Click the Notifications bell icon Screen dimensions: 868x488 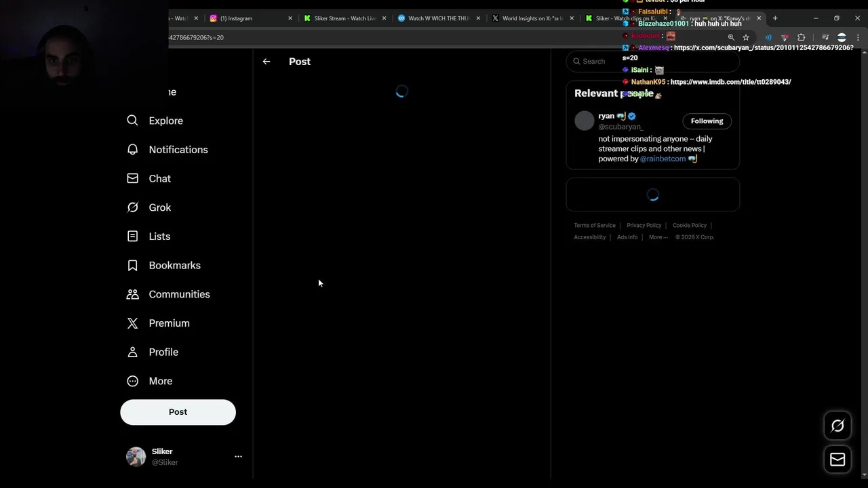[x=133, y=150]
